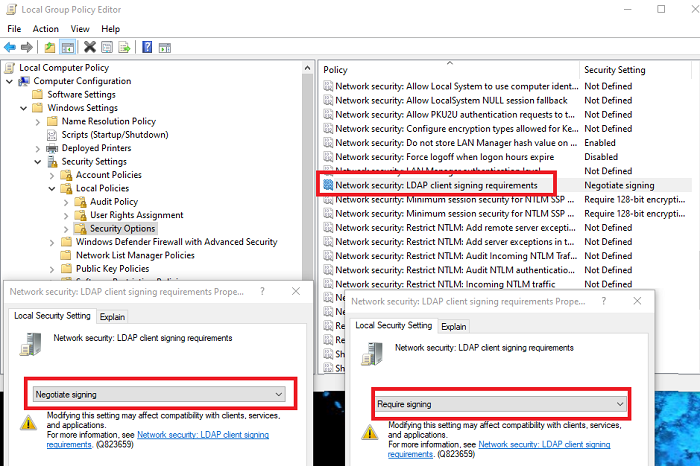Click the Computer Configuration node icon
Screen dimensions: 700x466
24,81
